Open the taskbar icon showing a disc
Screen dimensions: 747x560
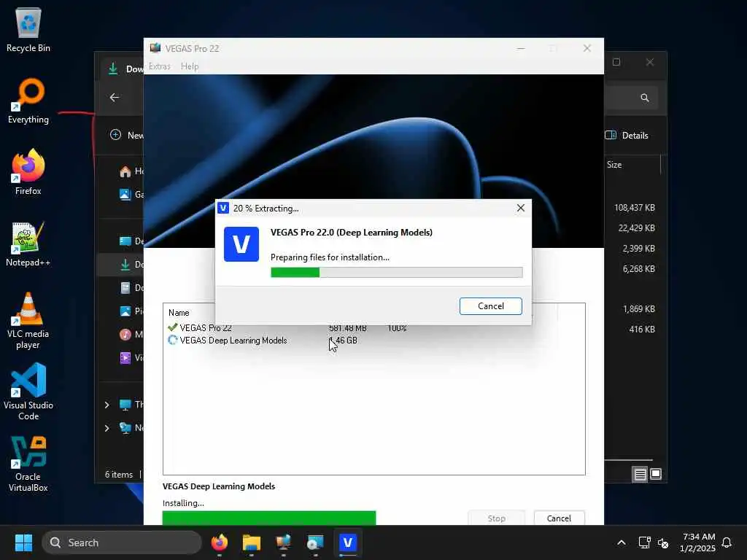(315, 542)
